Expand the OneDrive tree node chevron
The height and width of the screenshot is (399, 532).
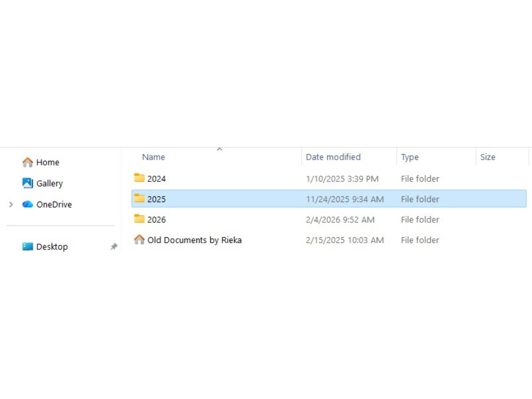11,205
